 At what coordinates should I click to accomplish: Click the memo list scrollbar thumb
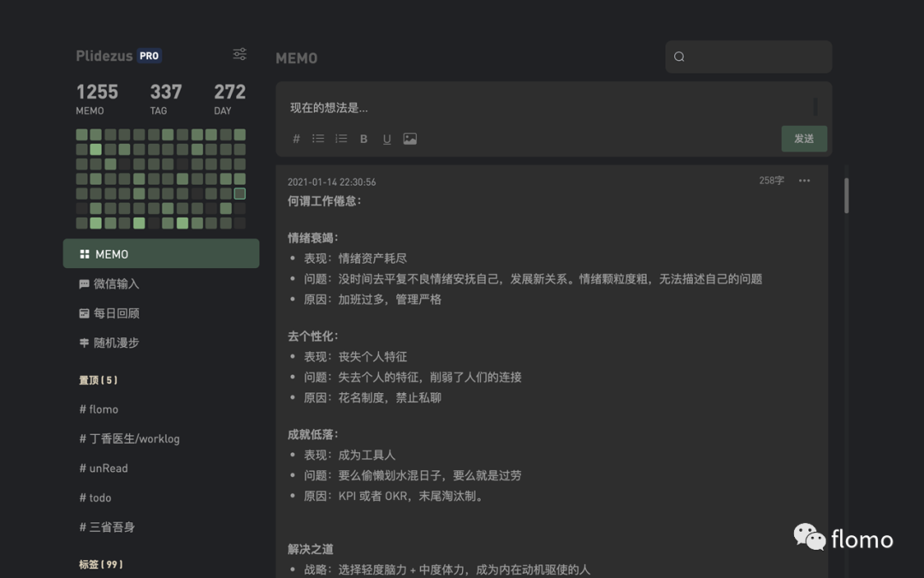point(846,195)
